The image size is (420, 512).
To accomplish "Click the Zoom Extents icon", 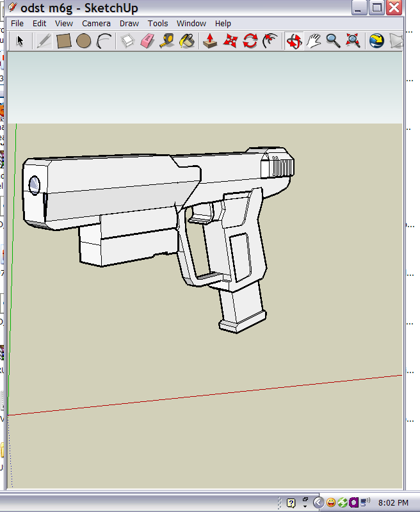I will [x=353, y=41].
